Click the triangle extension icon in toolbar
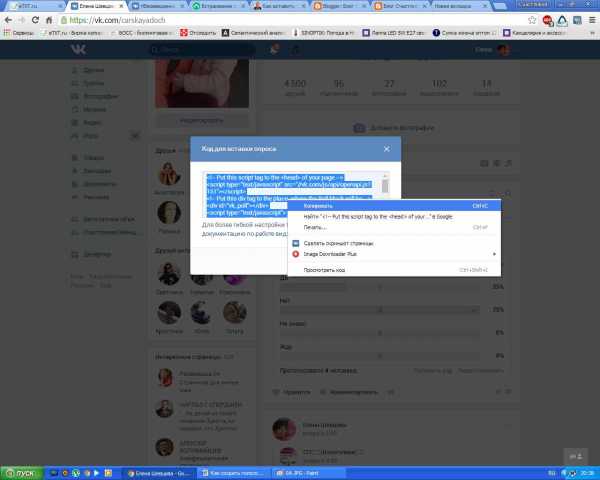Image resolution: width=600 pixels, height=480 pixels. tap(562, 20)
